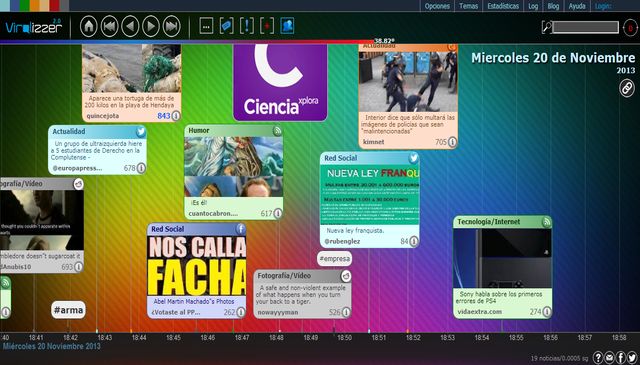Click the 18:47 timeline tick
Image resolution: width=640 pixels, height=365 pixels.
[242, 338]
